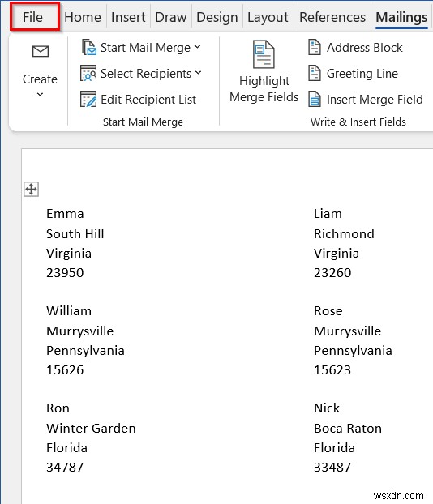The height and width of the screenshot is (504, 433).
Task: Select the Mailings tab
Action: click(x=401, y=17)
